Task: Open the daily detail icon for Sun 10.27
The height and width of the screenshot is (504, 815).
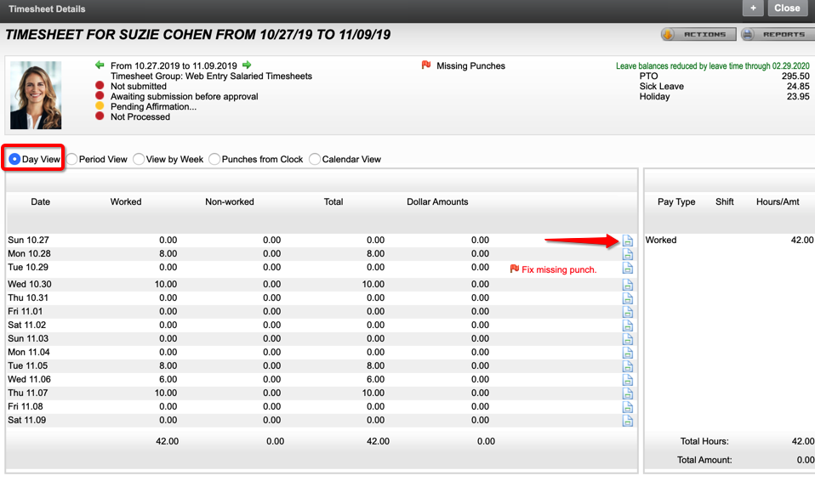Action: [x=628, y=241]
